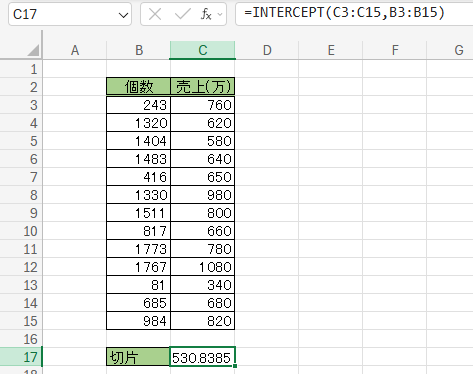
Task: Select row 1 header
Action: coord(21,69)
